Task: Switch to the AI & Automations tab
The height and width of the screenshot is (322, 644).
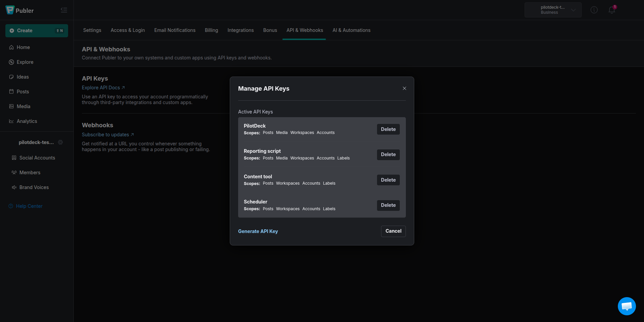Action: tap(352, 30)
